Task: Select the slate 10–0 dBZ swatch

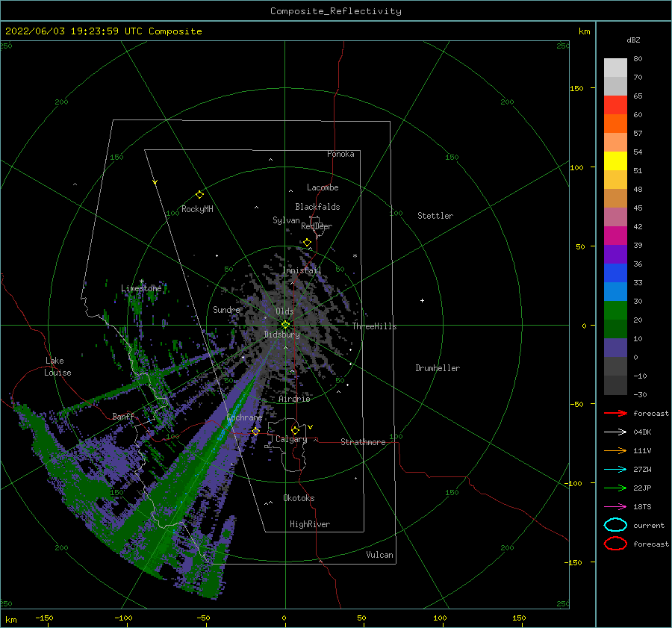Action: coord(615,348)
